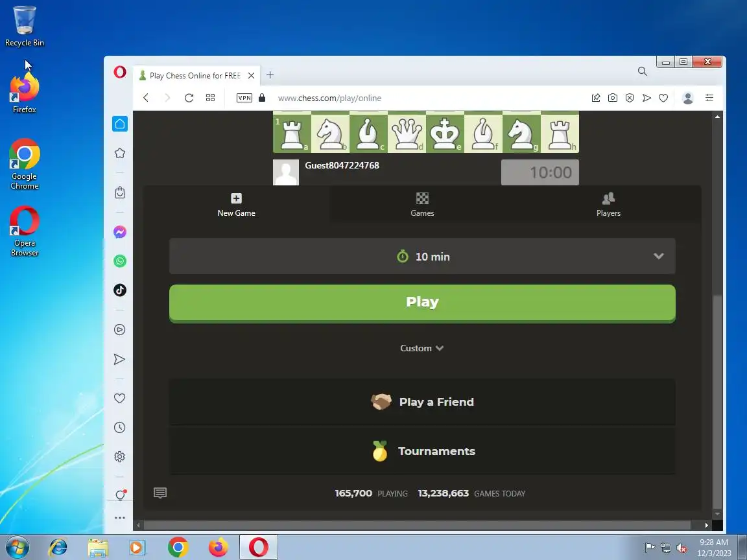Launch WhatsApp from Opera sidebar
The image size is (747, 560).
click(x=120, y=261)
